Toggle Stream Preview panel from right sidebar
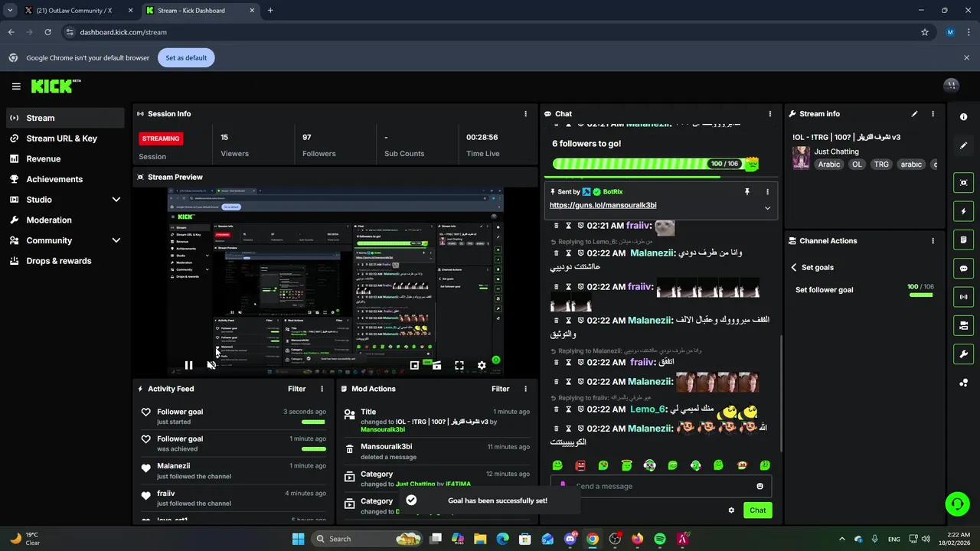Viewport: 980px width, 551px height. click(963, 182)
